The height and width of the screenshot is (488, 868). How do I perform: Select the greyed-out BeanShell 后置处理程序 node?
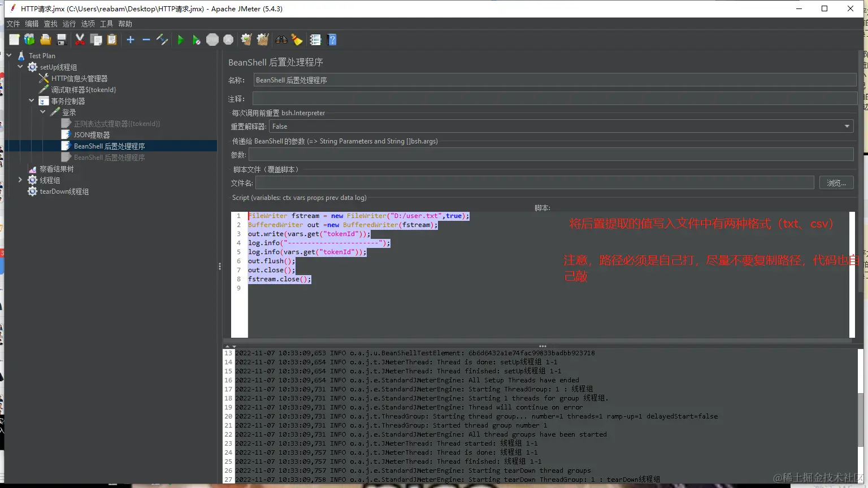pos(110,158)
